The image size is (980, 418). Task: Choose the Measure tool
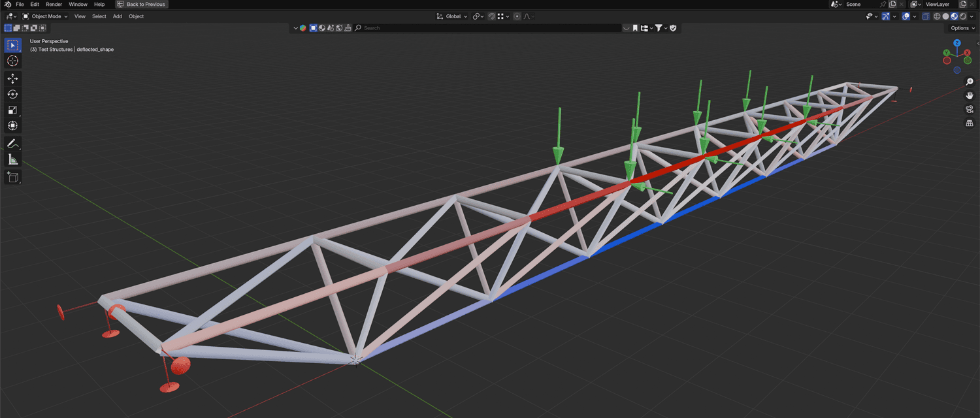point(13,159)
